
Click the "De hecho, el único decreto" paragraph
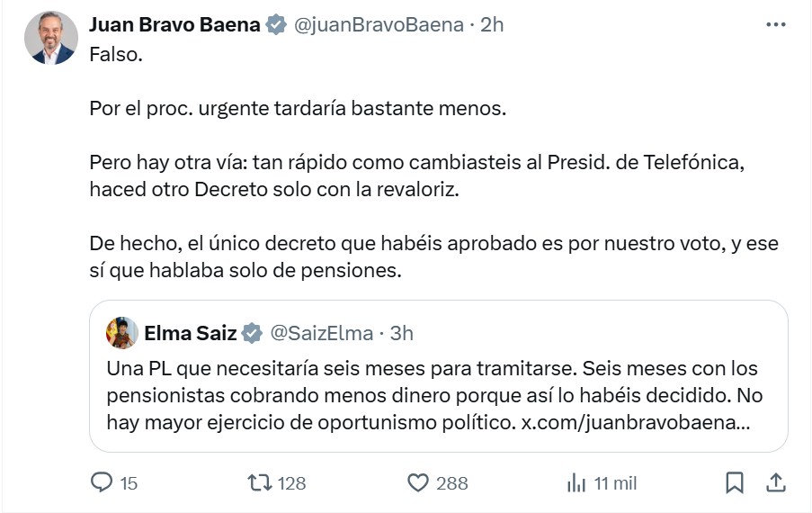pos(433,256)
